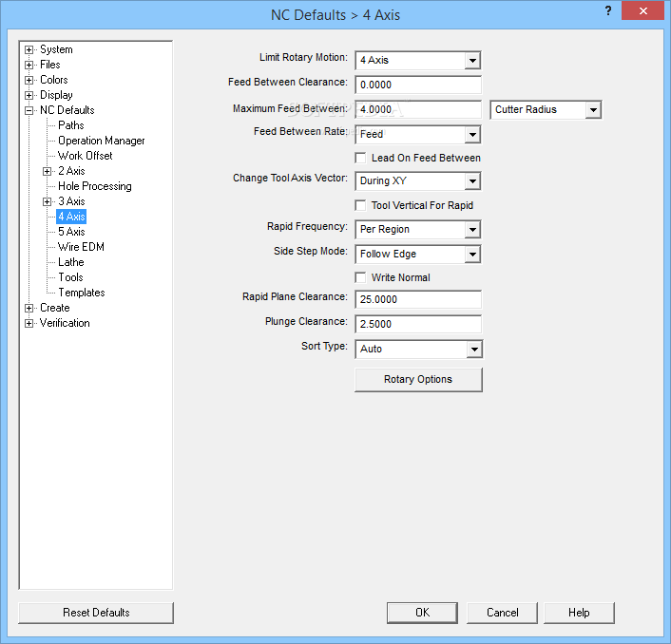Click the Rotary Options button
Viewport: 671px width, 644px height.
click(418, 380)
